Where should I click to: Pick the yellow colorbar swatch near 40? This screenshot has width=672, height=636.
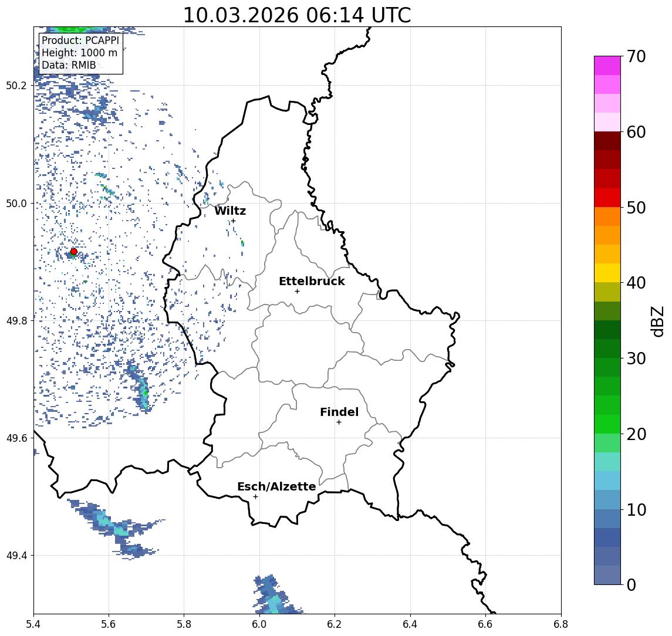coord(607,273)
